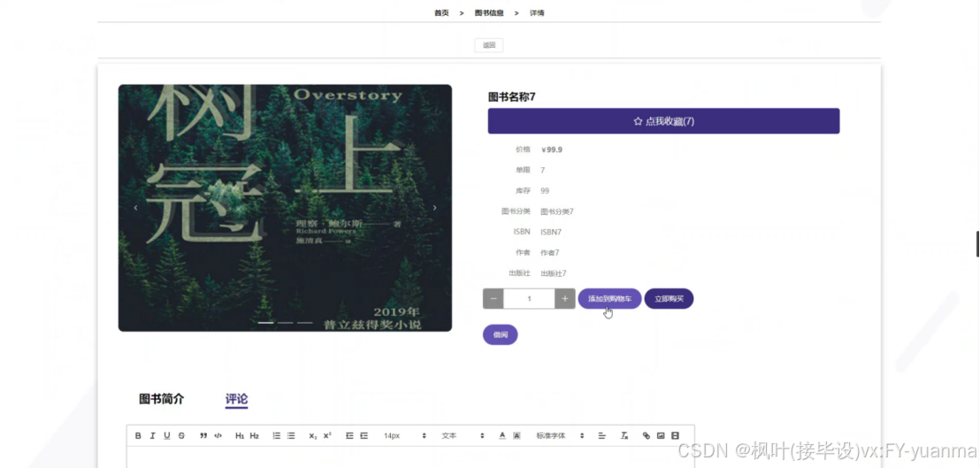Start an ordered numbered list
This screenshot has height=468, width=980.
276,435
